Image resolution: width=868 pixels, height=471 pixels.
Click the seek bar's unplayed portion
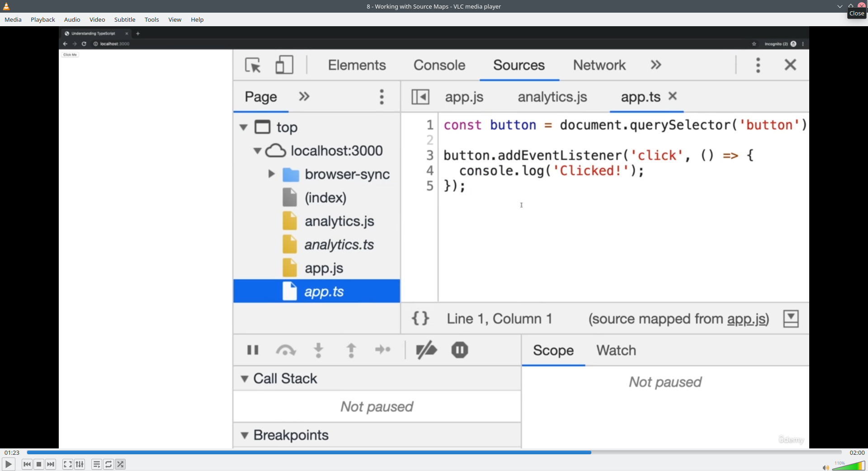click(x=714, y=452)
